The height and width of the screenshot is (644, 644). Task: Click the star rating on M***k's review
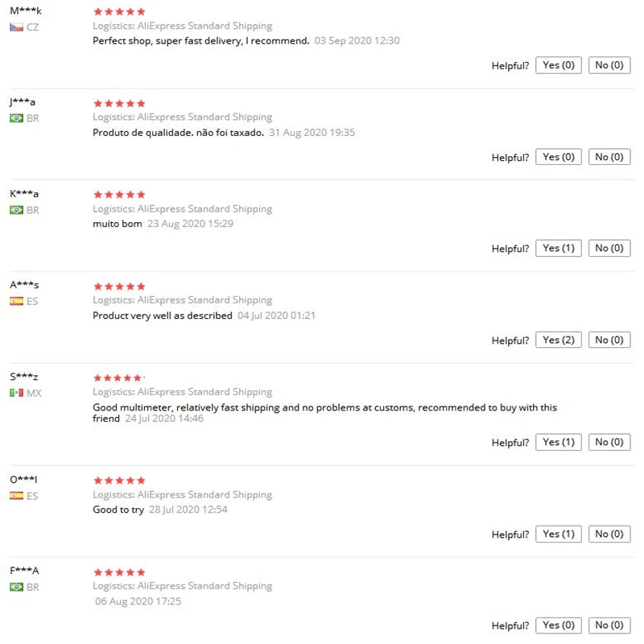(x=119, y=12)
